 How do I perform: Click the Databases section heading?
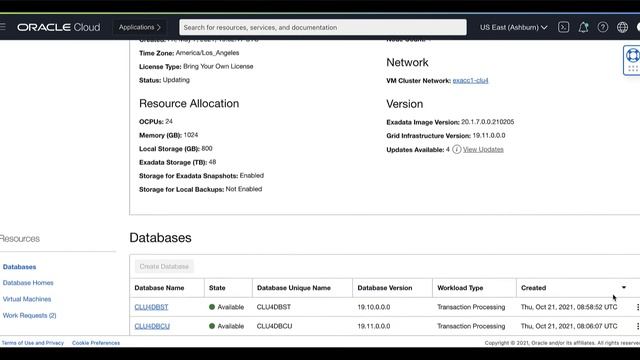(x=160, y=238)
